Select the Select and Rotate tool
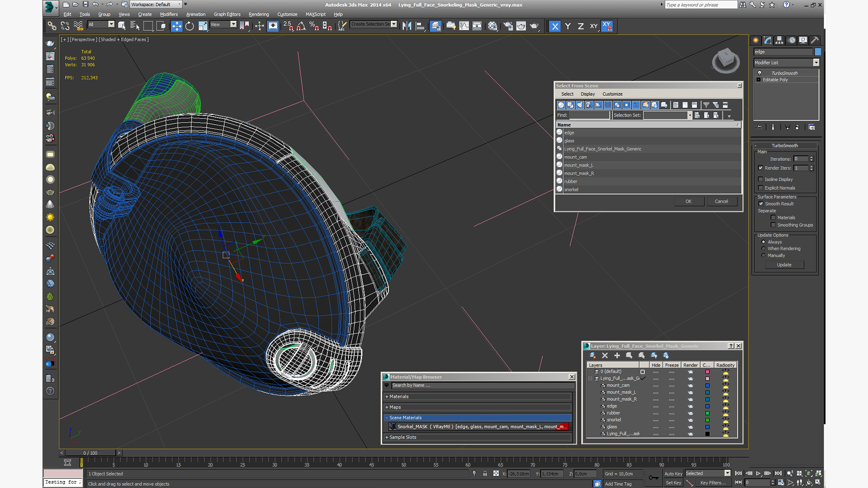The image size is (868, 488). (x=190, y=26)
